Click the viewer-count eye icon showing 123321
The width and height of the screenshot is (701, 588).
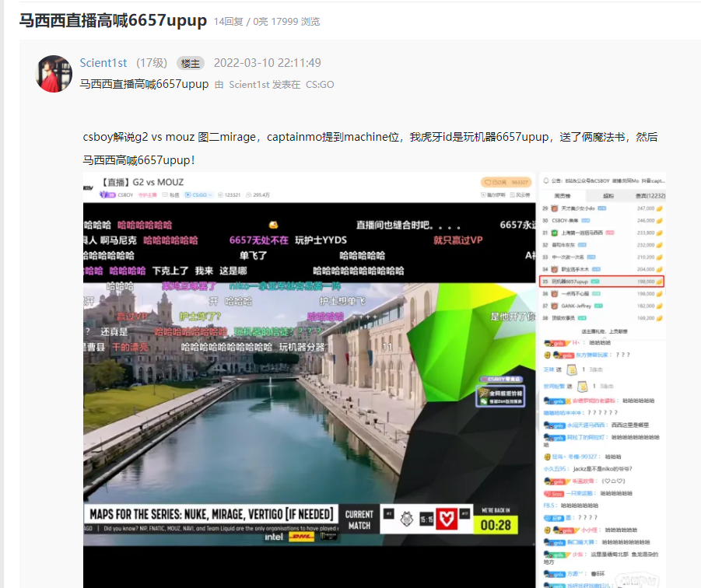click(220, 194)
